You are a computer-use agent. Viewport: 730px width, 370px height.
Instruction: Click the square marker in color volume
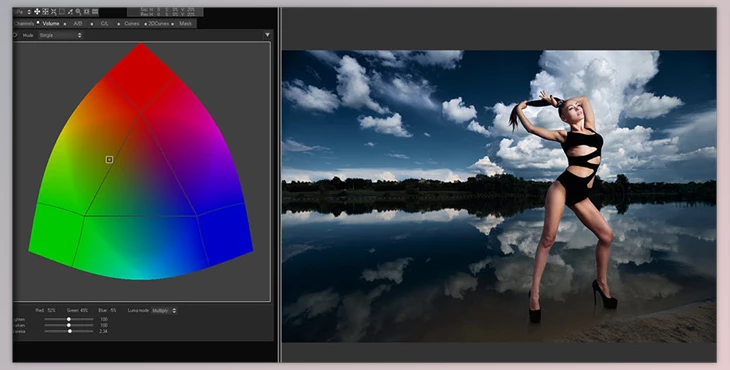[x=109, y=160]
